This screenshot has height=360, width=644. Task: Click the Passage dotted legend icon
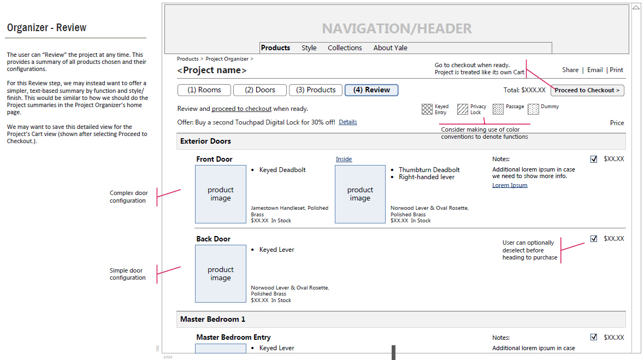click(x=498, y=109)
